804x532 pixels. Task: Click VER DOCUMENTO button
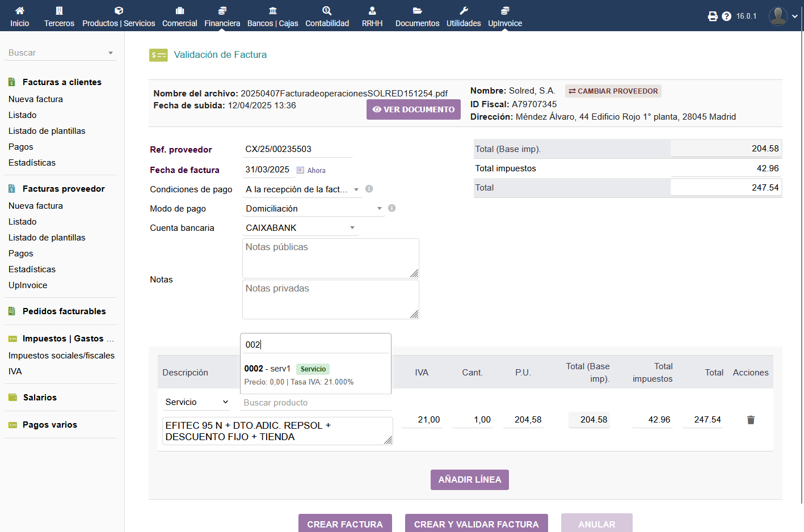(x=413, y=109)
